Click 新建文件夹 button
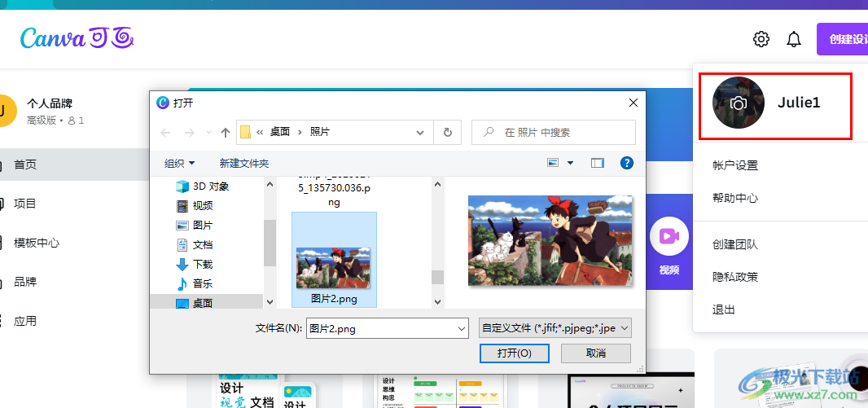Image resolution: width=868 pixels, height=408 pixels. click(x=244, y=164)
